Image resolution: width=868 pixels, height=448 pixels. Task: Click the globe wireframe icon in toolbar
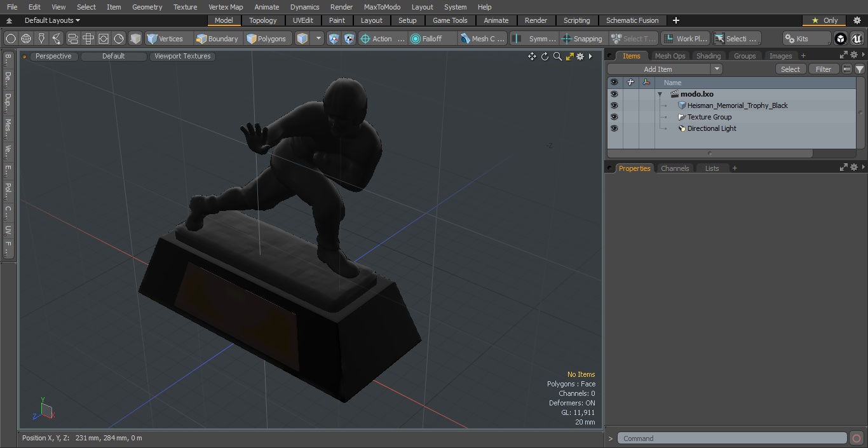26,39
